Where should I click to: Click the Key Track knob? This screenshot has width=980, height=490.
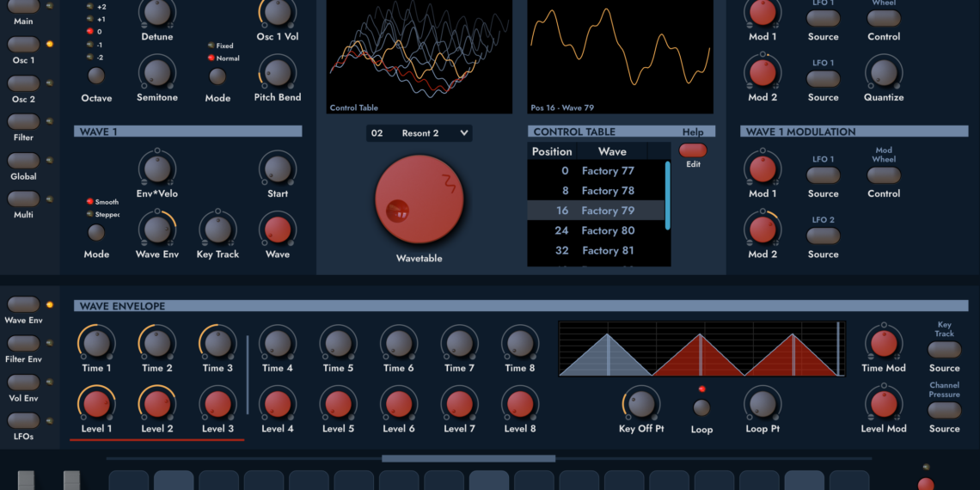pos(217,230)
